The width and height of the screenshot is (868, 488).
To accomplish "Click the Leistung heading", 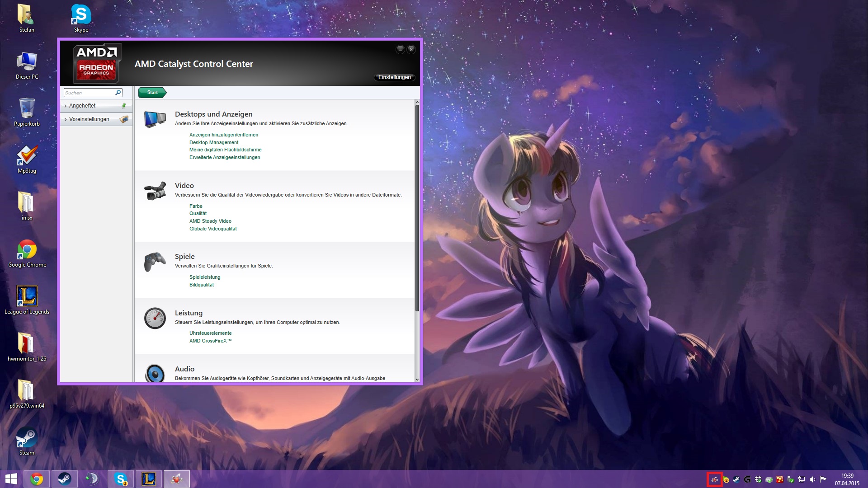I will (x=189, y=313).
